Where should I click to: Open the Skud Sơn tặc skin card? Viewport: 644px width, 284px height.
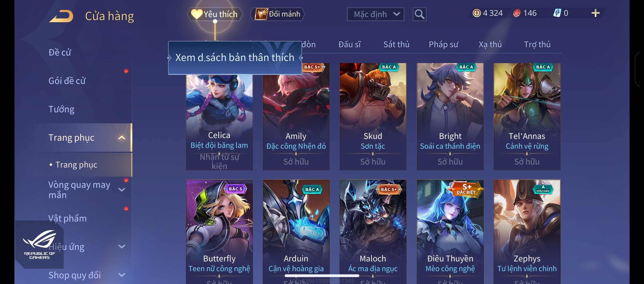[x=373, y=116]
